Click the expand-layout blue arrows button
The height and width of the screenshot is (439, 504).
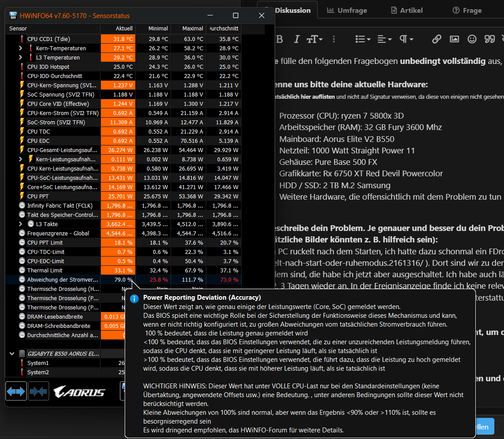pyautogui.click(x=16, y=391)
